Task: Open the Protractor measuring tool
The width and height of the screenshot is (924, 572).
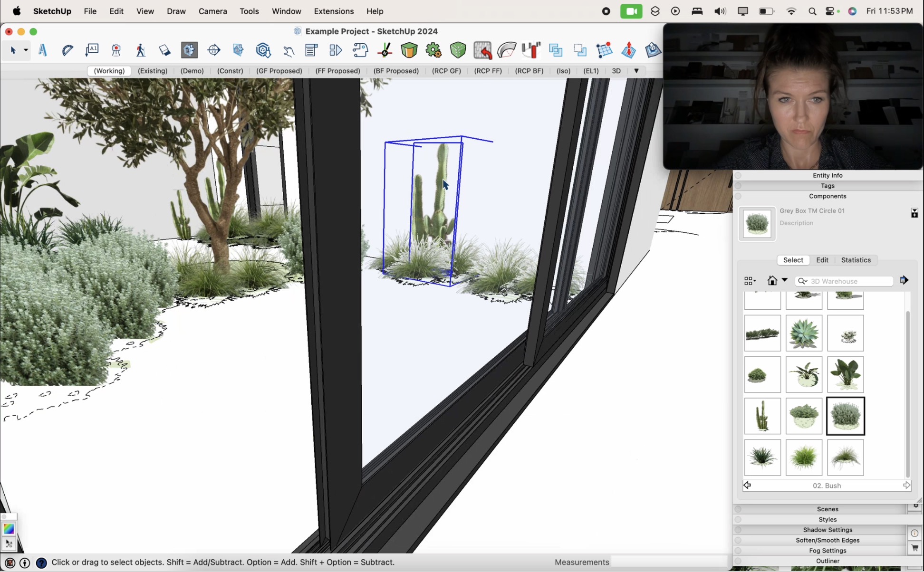Action: click(67, 50)
